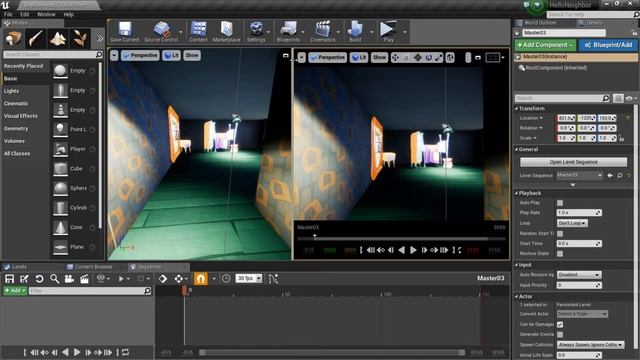Toggle Restore State checkbox
The image size is (640, 360).
click(x=560, y=253)
